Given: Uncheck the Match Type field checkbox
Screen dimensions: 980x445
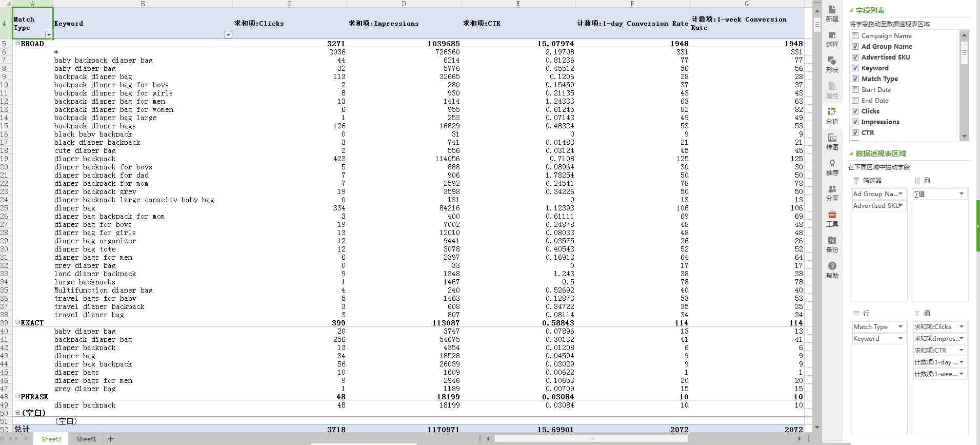Looking at the screenshot, I should coord(855,79).
